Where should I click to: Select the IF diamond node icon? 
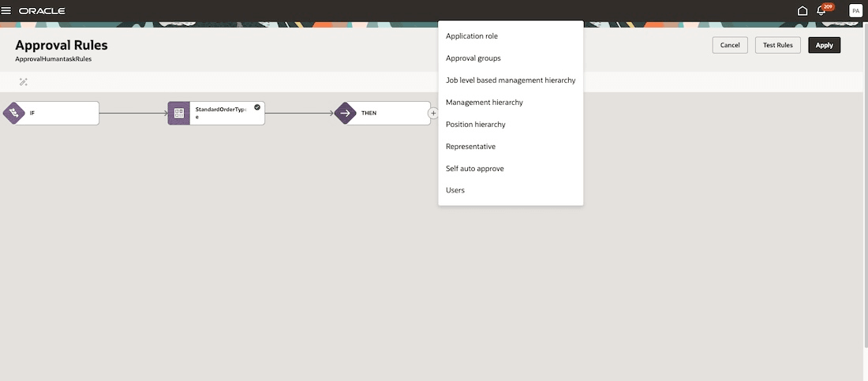click(13, 113)
